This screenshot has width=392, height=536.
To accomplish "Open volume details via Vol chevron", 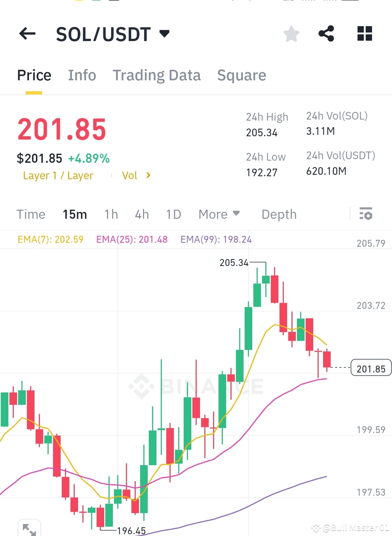I will tap(148, 175).
